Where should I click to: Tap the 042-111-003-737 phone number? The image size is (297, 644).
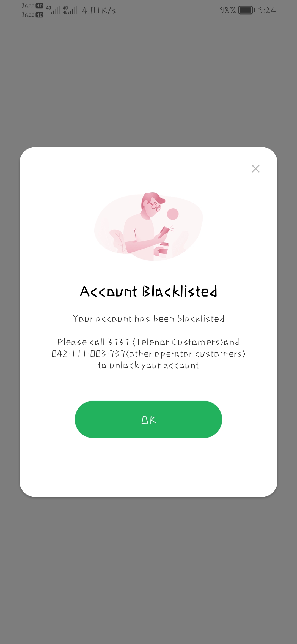(x=88, y=354)
